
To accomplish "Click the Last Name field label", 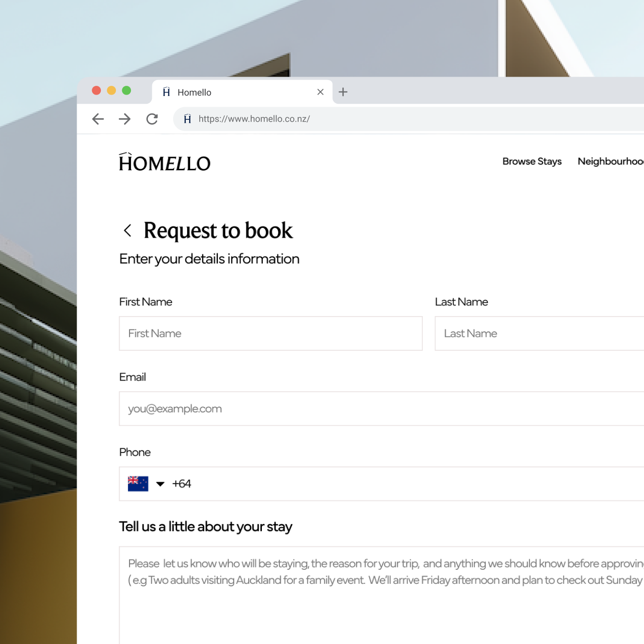I will click(462, 302).
